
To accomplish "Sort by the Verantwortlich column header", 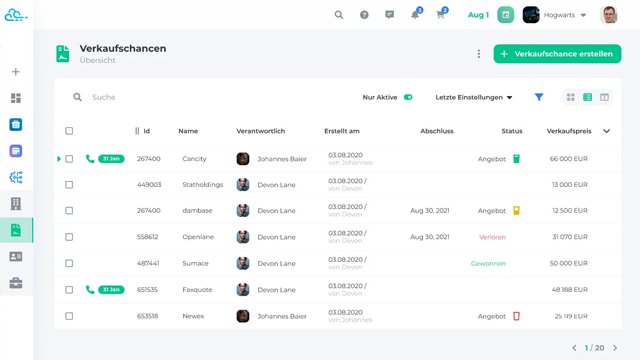I will pyautogui.click(x=260, y=131).
